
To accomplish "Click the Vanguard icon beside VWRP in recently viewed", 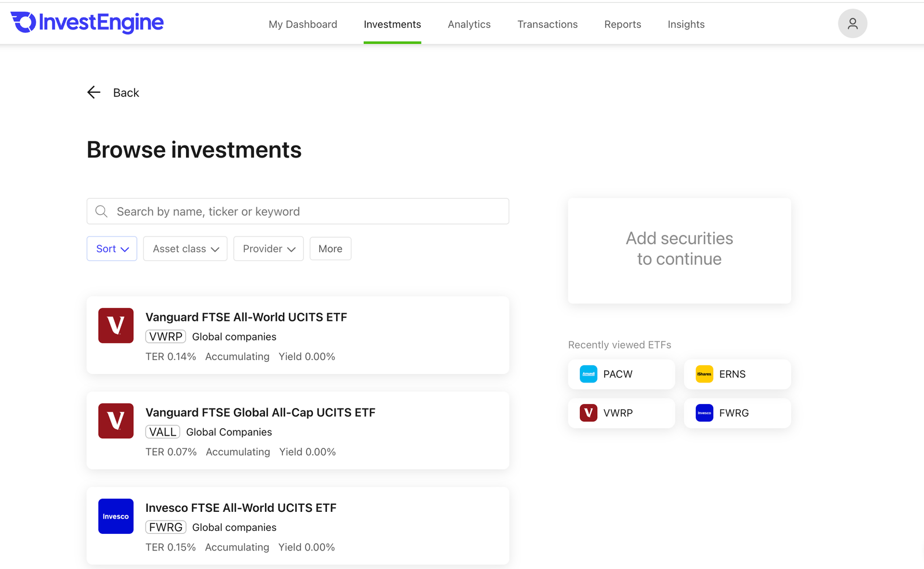I will [588, 413].
